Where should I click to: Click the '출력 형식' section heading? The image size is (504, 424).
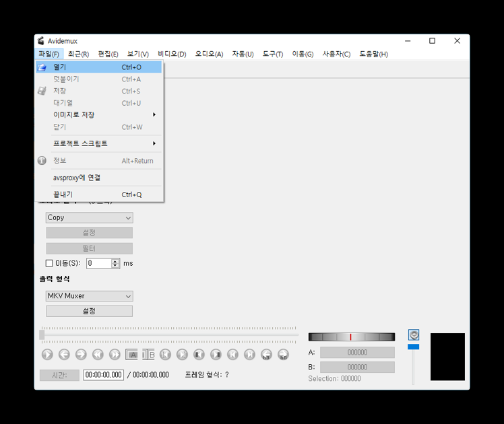(x=55, y=279)
